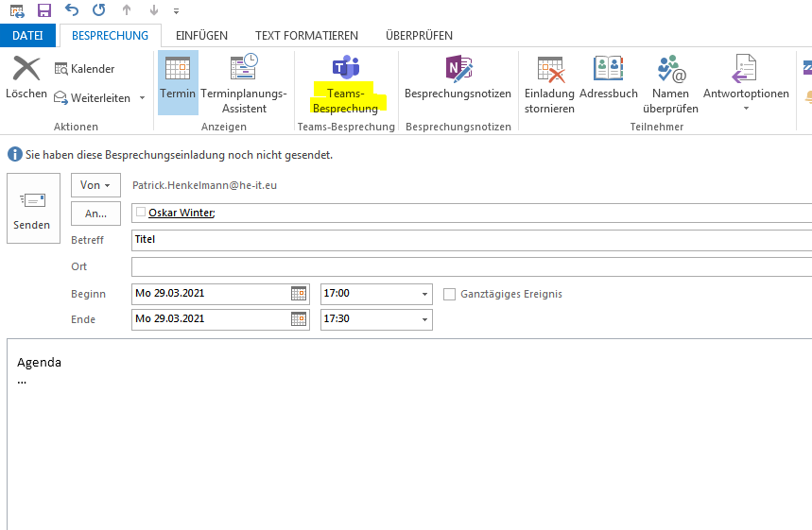Open the TEXT FORMATIEREN tab
Viewport: 812px width, 530px height.
306,36
